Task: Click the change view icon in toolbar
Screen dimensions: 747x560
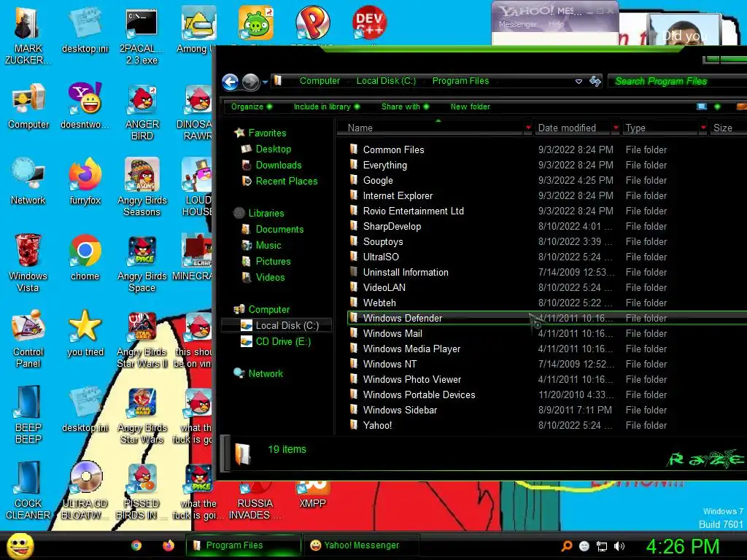Action: (x=702, y=106)
